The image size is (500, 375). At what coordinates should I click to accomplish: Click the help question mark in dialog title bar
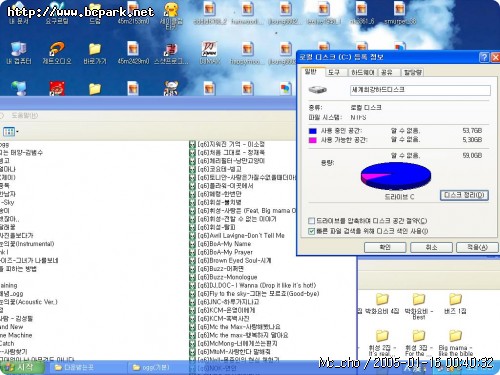[484, 57]
